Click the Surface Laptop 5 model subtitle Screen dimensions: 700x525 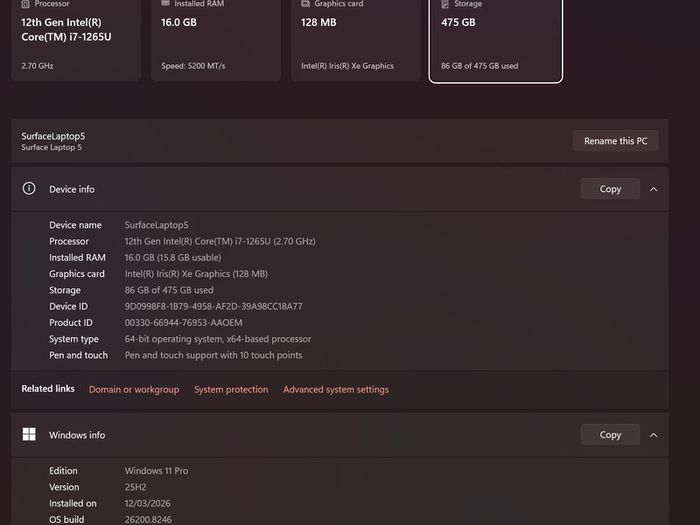[x=51, y=147]
